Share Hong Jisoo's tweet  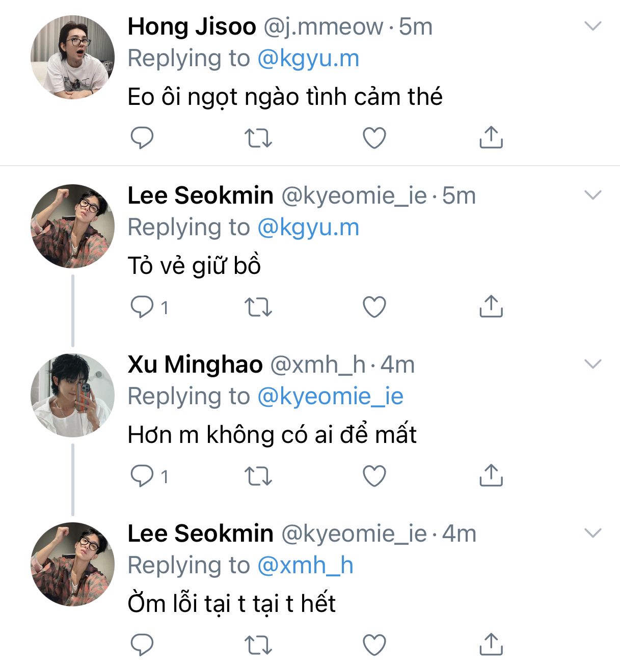point(491,137)
